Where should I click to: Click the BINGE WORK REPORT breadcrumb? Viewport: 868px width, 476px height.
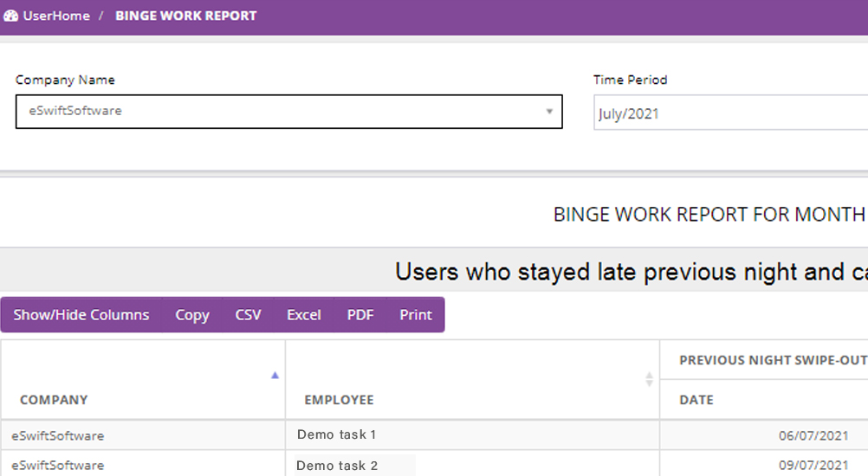(x=185, y=16)
